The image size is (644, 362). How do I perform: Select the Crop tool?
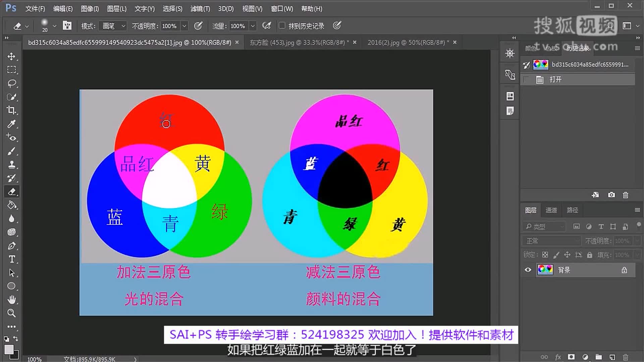tap(12, 111)
